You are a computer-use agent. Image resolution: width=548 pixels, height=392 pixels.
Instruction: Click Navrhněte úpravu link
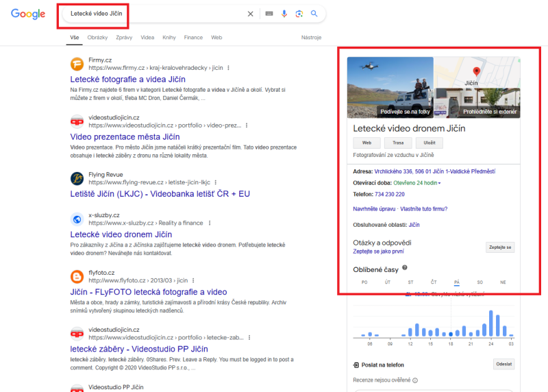pyautogui.click(x=374, y=209)
